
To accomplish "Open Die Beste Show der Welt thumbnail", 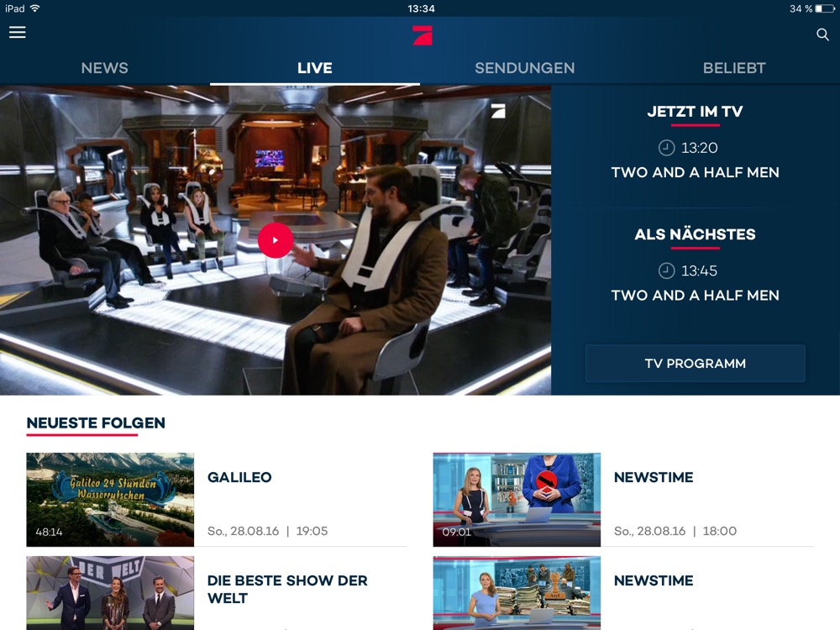I will click(x=110, y=593).
